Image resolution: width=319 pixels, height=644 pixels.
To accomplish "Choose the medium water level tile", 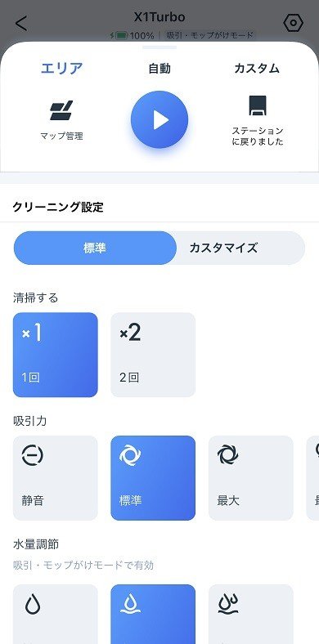I will 153,614.
